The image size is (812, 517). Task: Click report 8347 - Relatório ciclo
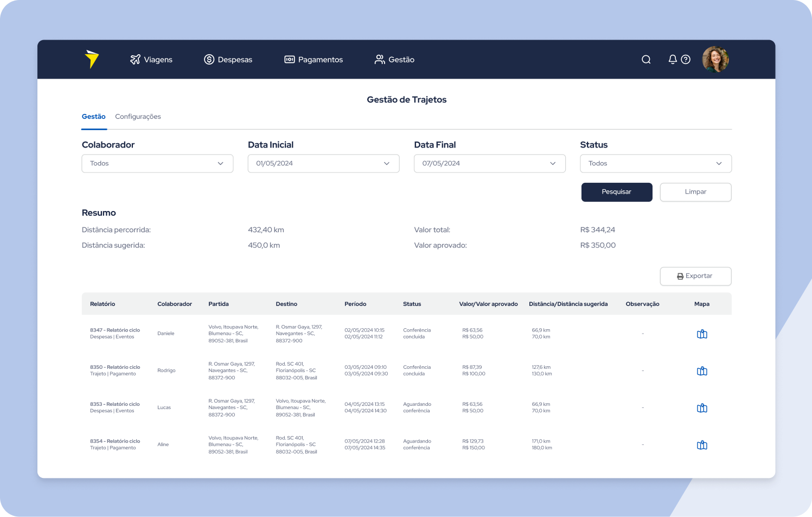pyautogui.click(x=115, y=330)
